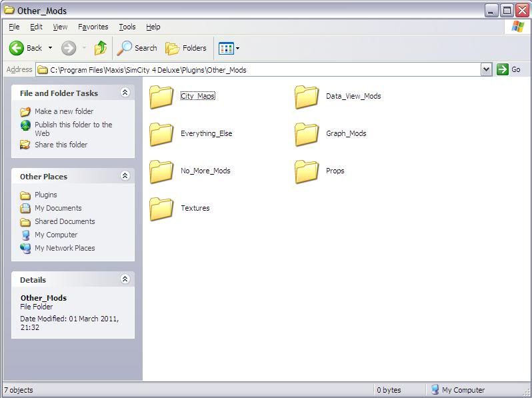Open the Favorites menu
The width and height of the screenshot is (532, 398).
tap(93, 27)
